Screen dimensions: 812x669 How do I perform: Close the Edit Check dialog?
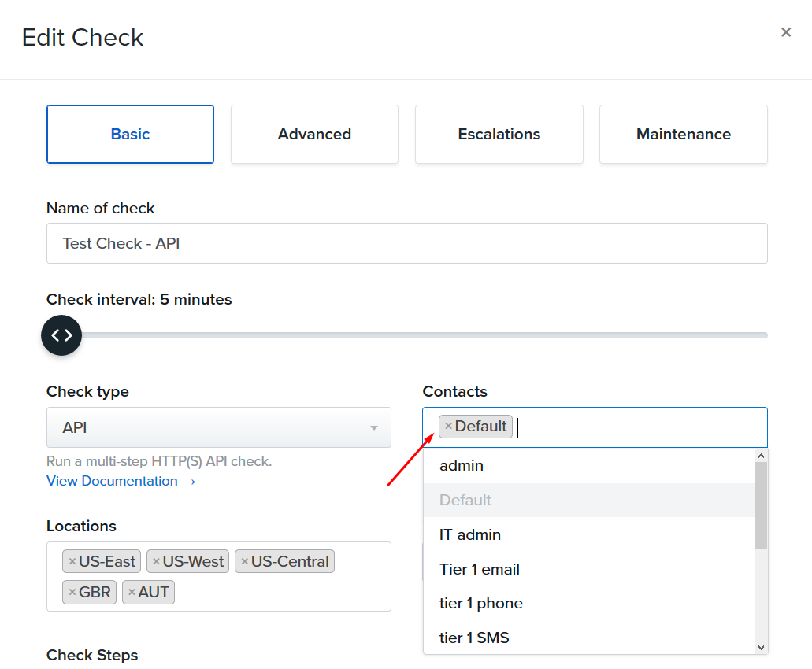click(x=785, y=32)
